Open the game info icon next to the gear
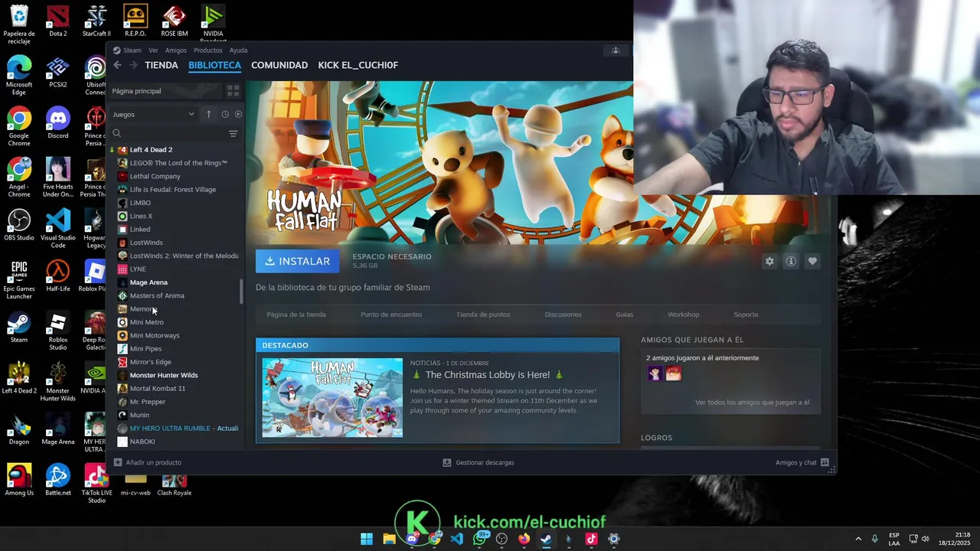The width and height of the screenshot is (980, 551). click(x=791, y=261)
